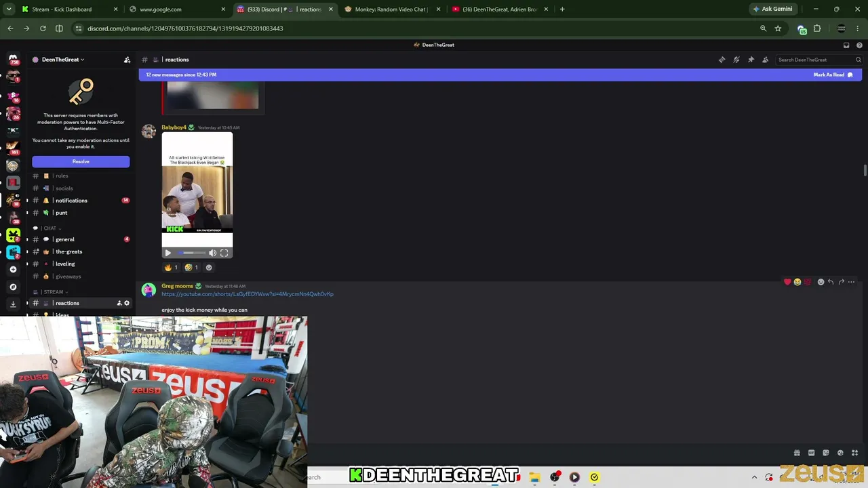The image size is (868, 488).
Task: Show hidden system tray icons
Action: click(x=754, y=477)
